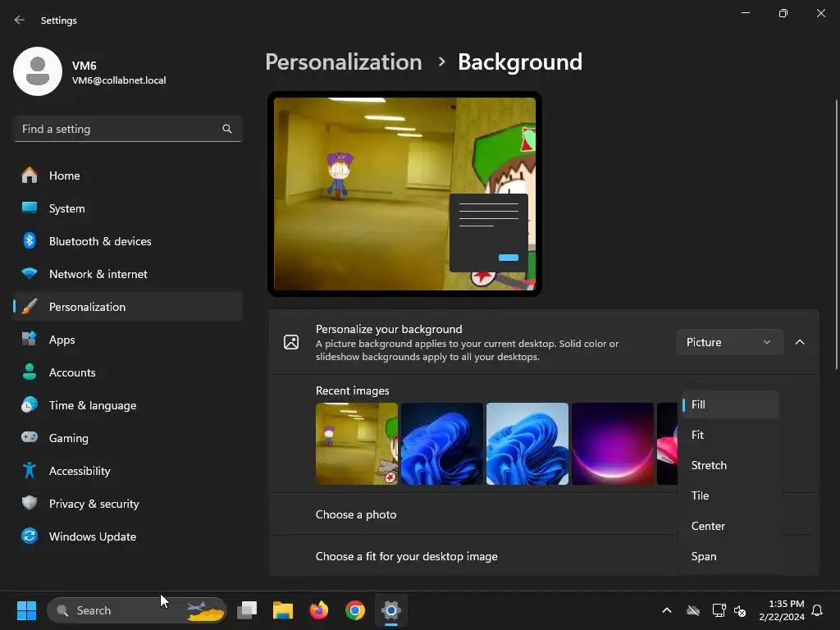
Task: Click the desktop preview image
Action: 404,194
